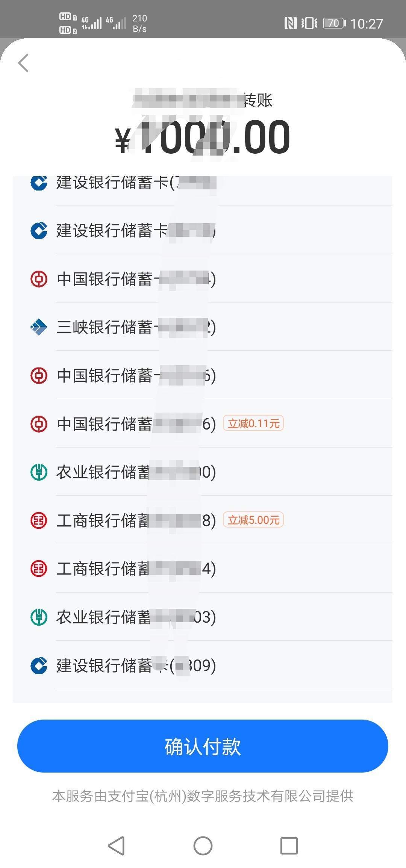Screen dimensions: 406x868
Task: Tap the 农业银行 logo for card ending 03
Action: [x=39, y=617]
